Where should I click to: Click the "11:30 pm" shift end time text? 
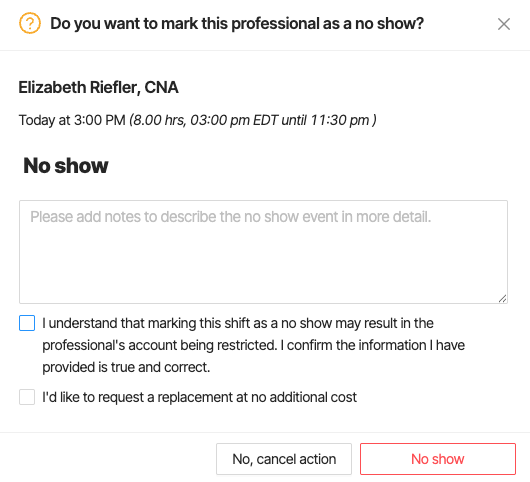click(x=339, y=120)
